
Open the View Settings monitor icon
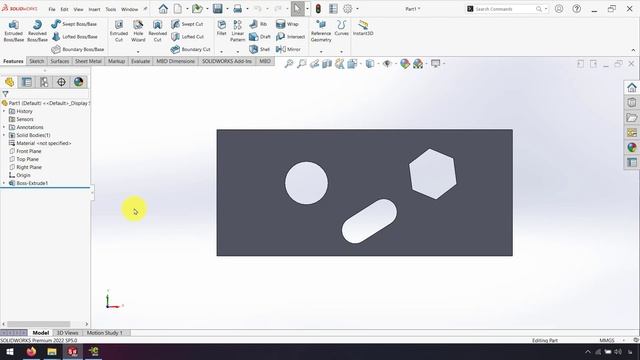(436, 64)
